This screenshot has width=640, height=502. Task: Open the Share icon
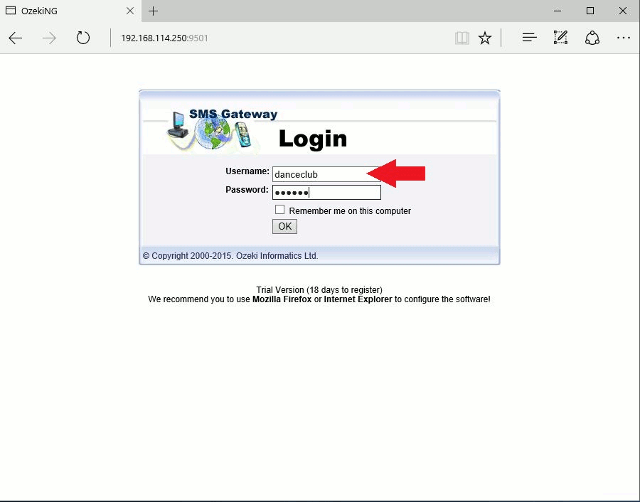click(x=592, y=38)
